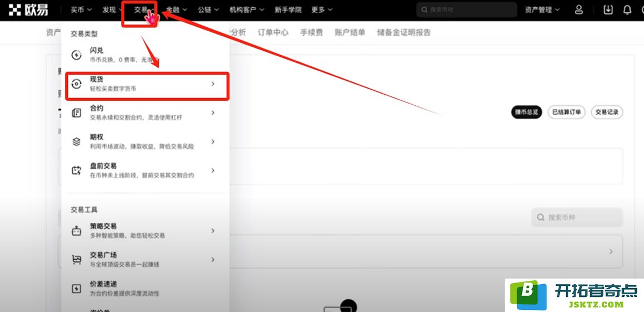Click the magnifier icon in 搜索币种
The width and height of the screenshot is (644, 312).
(540, 217)
